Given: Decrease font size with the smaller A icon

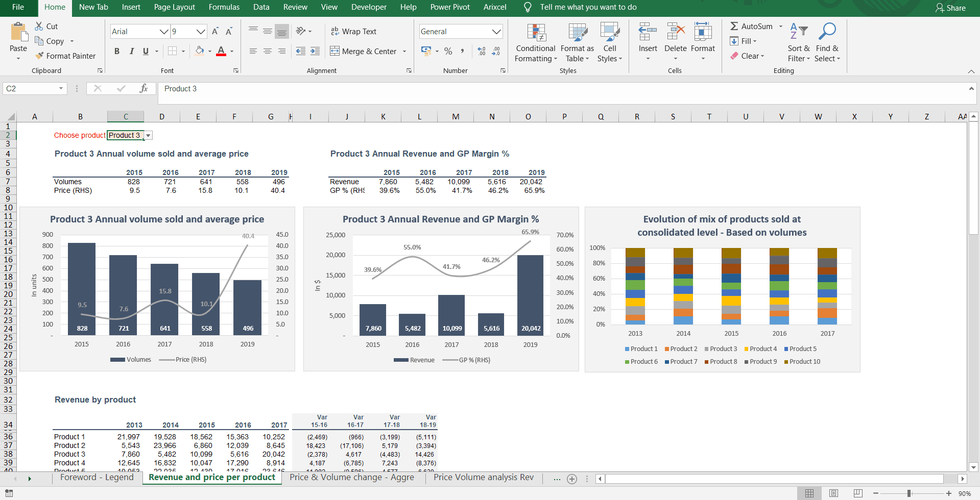Looking at the screenshot, I should click(x=229, y=32).
